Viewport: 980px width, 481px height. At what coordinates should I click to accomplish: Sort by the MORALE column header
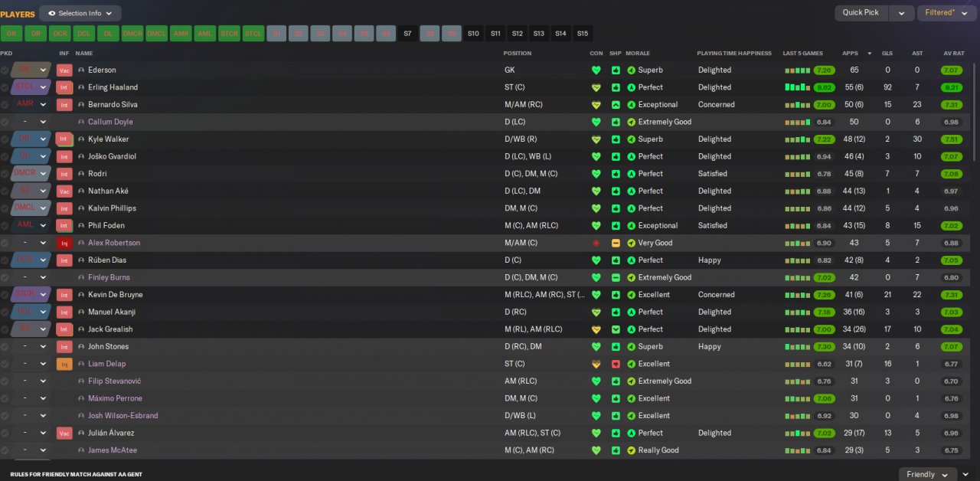[x=638, y=54]
